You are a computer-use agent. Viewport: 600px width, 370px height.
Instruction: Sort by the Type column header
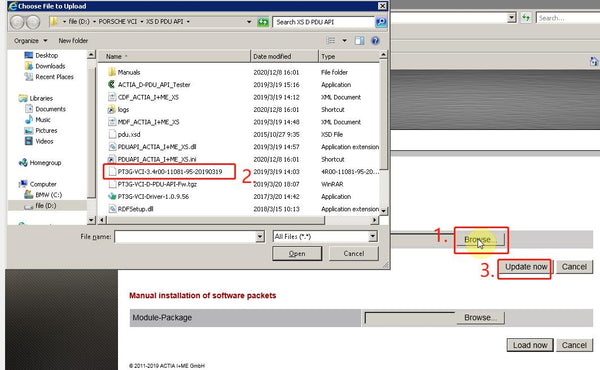coord(349,56)
